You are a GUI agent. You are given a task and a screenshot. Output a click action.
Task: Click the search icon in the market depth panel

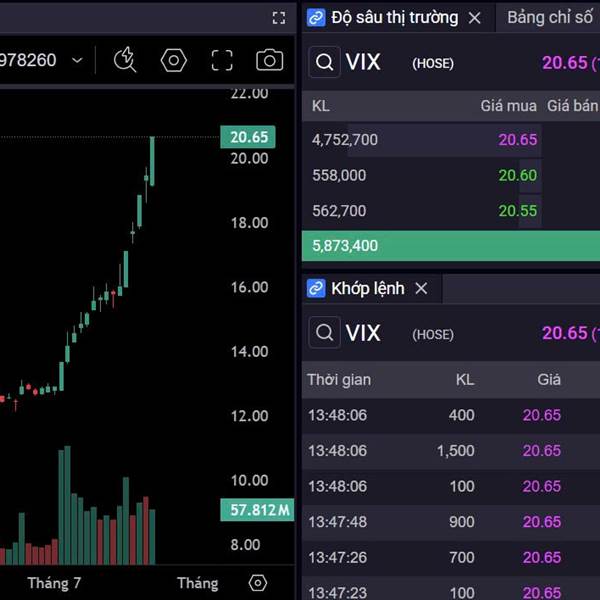pyautogui.click(x=324, y=62)
